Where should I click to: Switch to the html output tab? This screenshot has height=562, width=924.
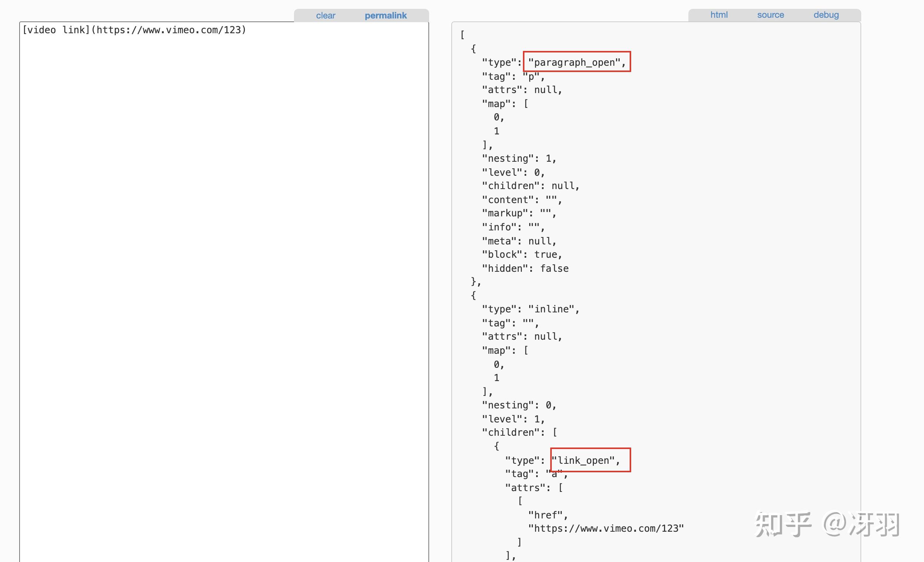719,15
